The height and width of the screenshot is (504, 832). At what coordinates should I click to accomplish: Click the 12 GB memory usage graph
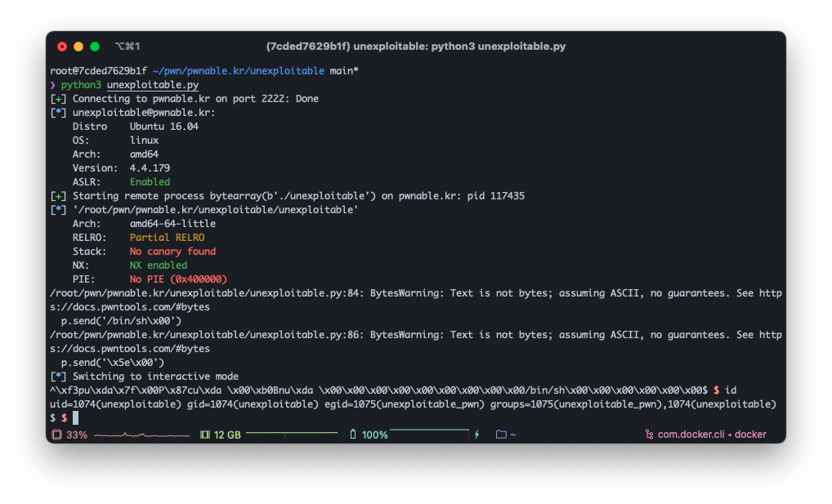point(291,434)
